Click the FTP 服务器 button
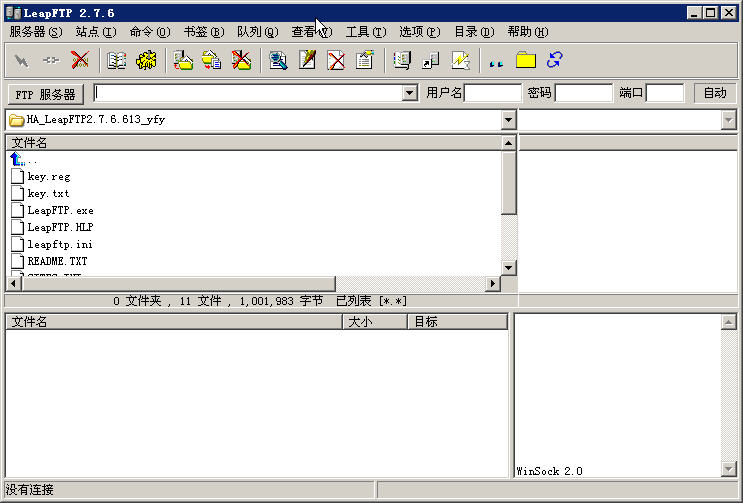 (x=46, y=94)
